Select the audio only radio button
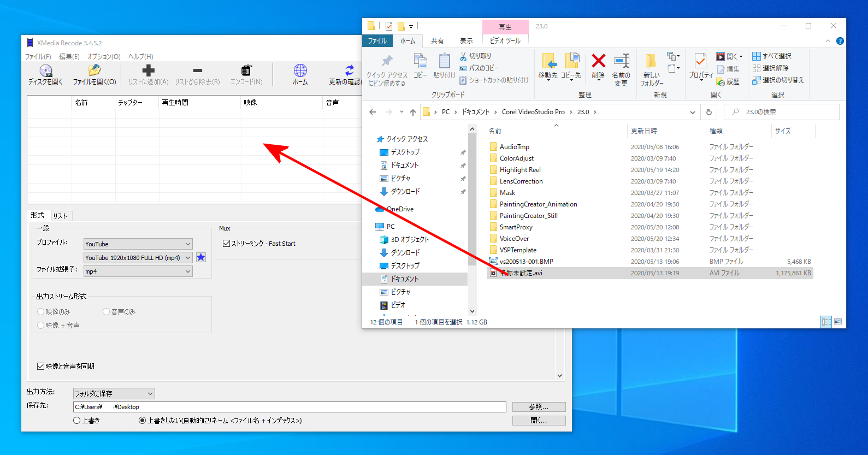Viewport: 868px width, 455px height. [x=107, y=311]
